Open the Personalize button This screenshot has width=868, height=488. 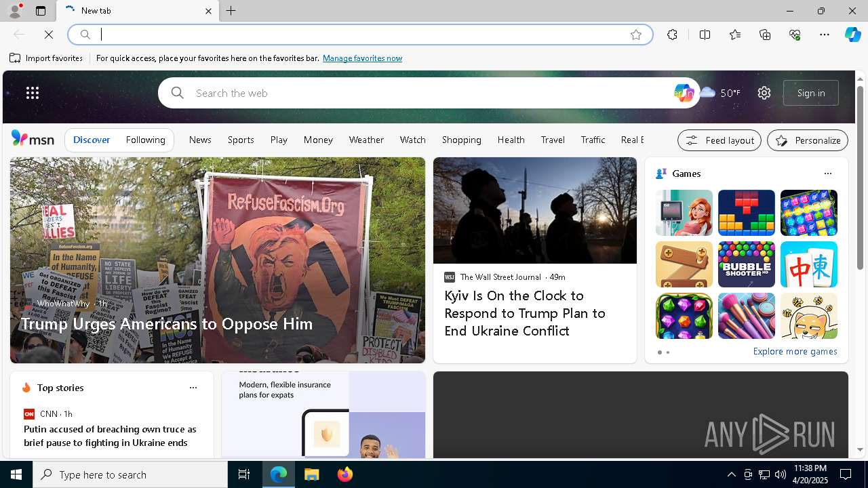[807, 140]
